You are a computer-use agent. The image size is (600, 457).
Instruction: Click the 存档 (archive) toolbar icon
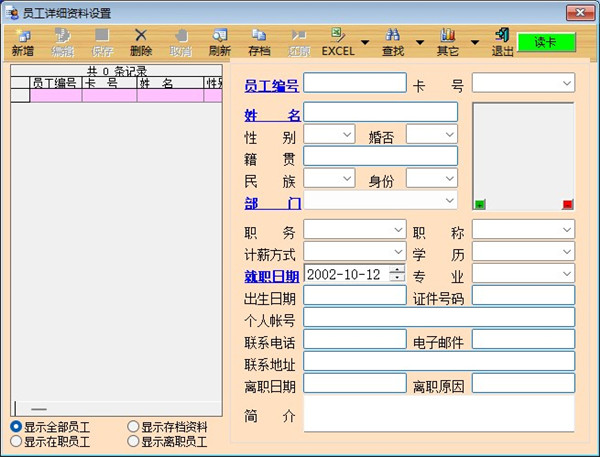point(259,35)
